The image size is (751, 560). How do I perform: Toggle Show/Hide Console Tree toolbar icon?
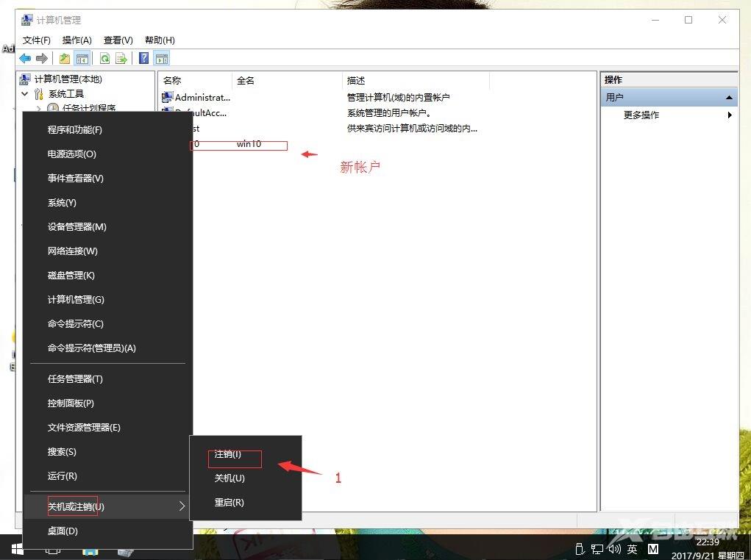pyautogui.click(x=82, y=59)
